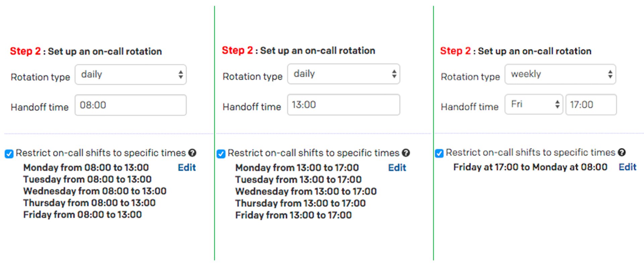644x270 pixels.
Task: Select the 13:00 Handoff time input
Action: click(x=343, y=105)
